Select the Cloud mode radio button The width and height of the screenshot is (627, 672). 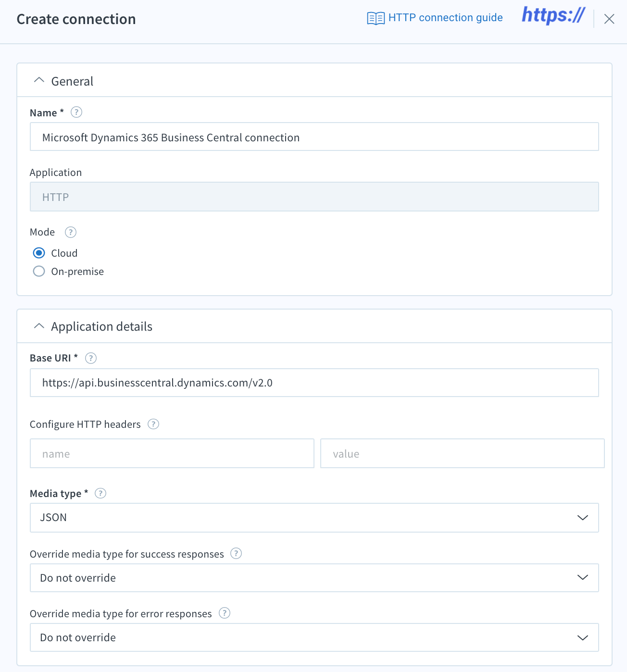(39, 253)
